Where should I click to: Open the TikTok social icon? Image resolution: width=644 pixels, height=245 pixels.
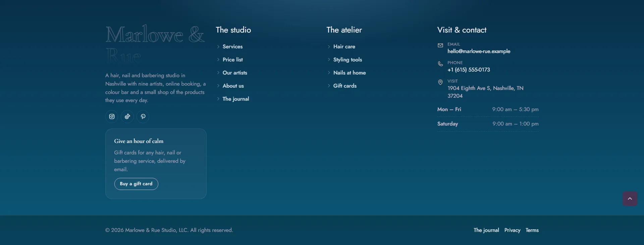[x=127, y=116]
